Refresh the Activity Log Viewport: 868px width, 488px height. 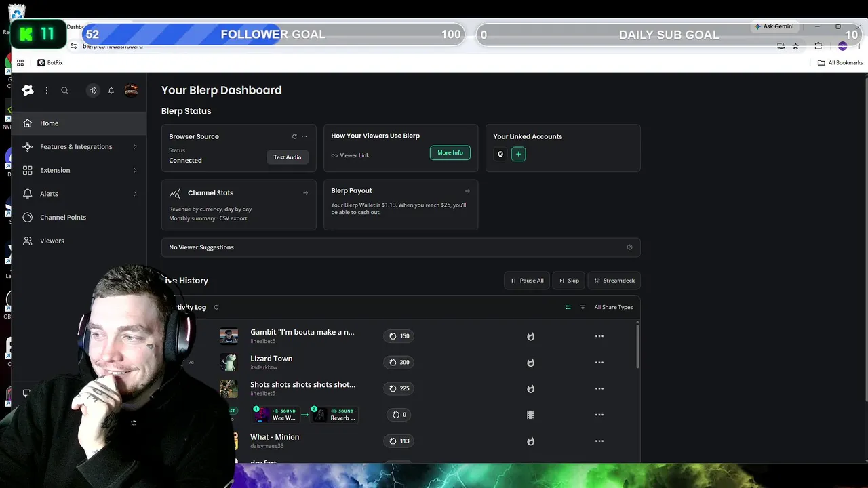[216, 307]
